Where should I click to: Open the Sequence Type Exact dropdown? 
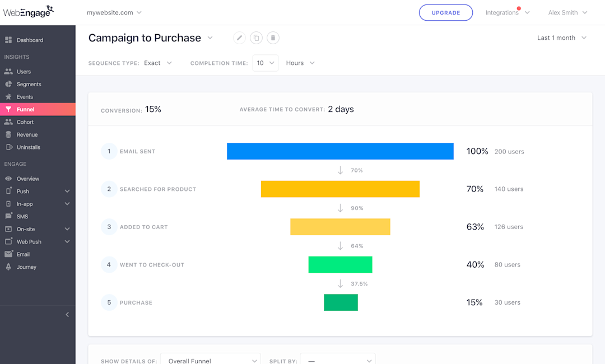[158, 63]
